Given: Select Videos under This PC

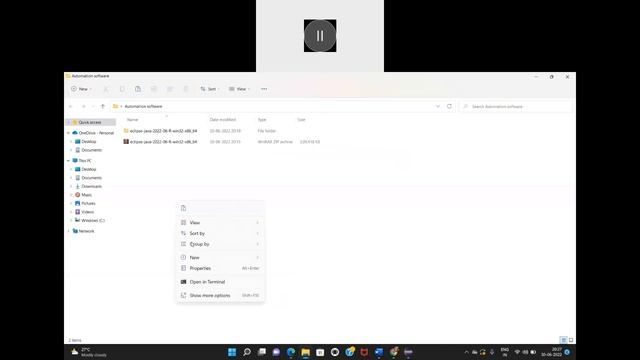Looking at the screenshot, I should [87, 212].
